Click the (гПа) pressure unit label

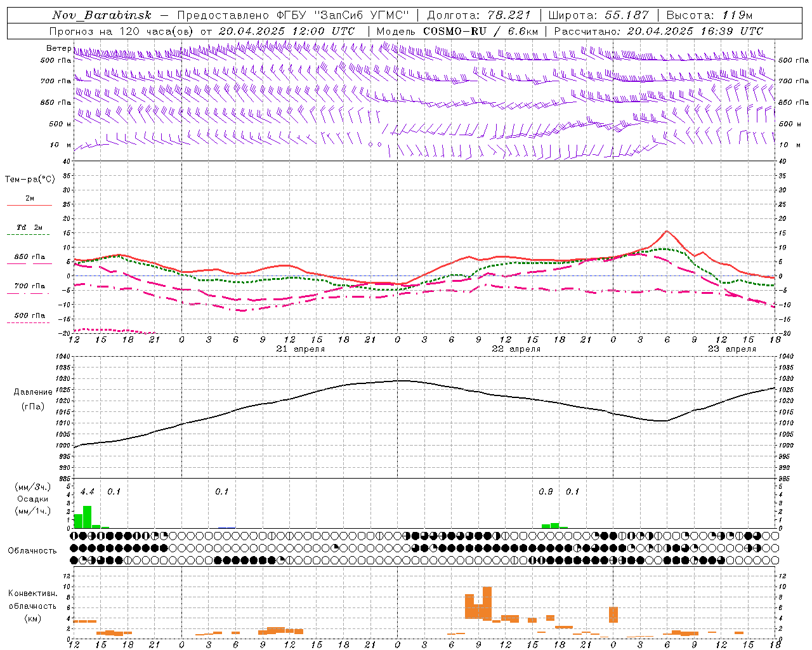32,407
